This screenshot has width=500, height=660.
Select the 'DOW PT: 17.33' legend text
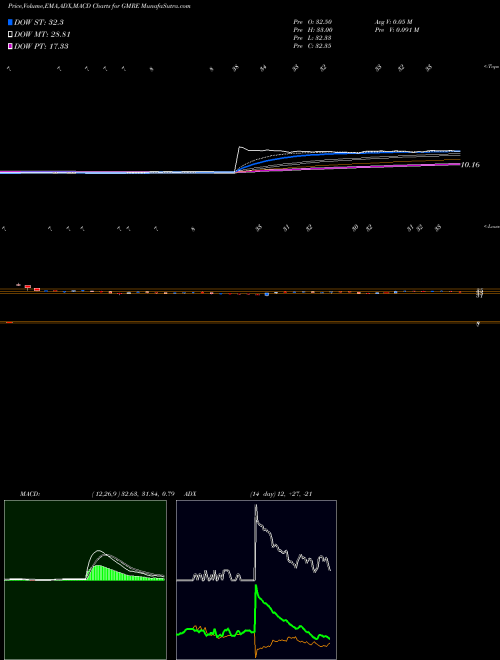[x=41, y=46]
